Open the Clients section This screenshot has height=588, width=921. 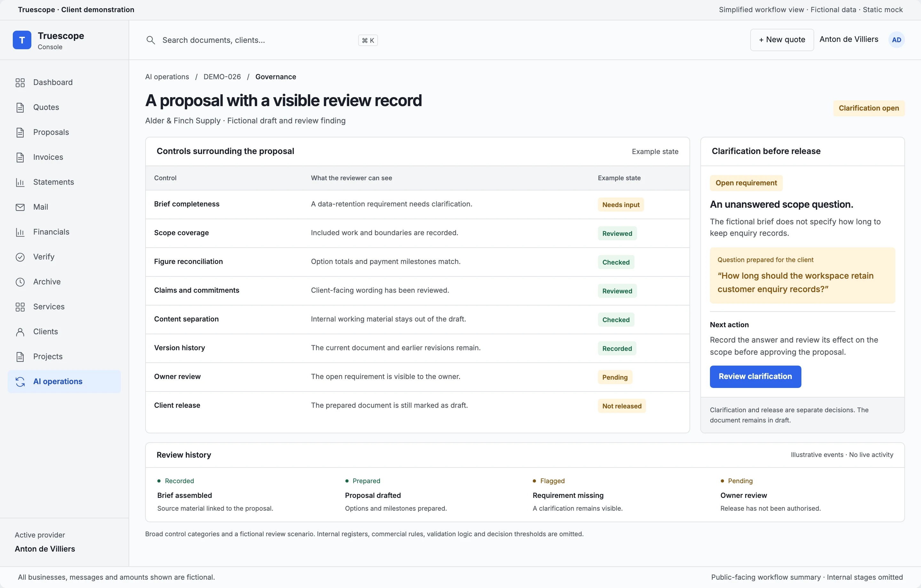tap(64, 331)
